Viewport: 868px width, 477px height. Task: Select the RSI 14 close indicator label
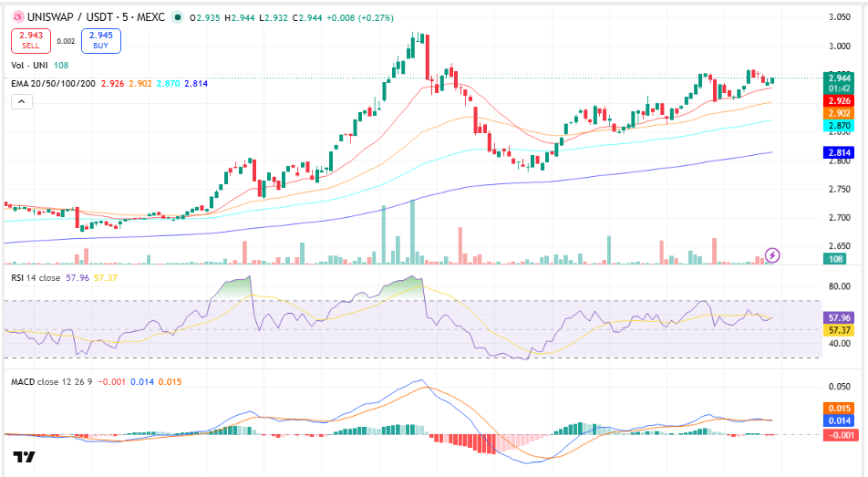coord(36,277)
